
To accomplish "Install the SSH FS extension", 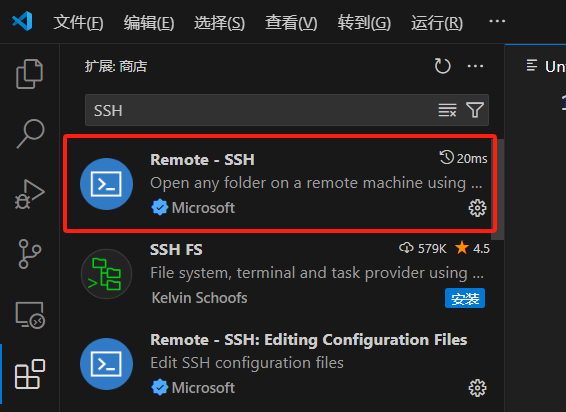I will pyautogui.click(x=465, y=298).
